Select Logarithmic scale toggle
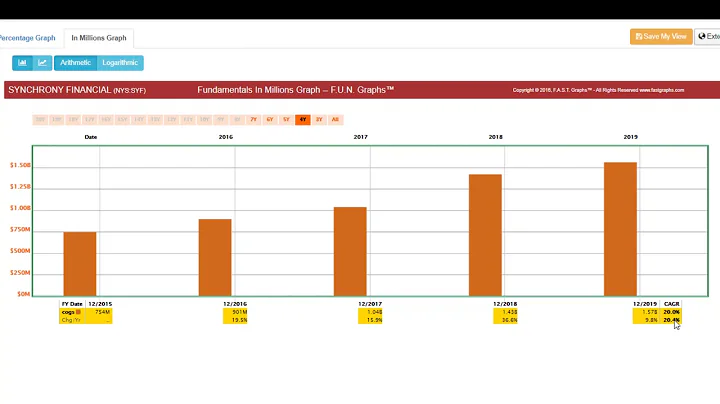 pyautogui.click(x=120, y=63)
